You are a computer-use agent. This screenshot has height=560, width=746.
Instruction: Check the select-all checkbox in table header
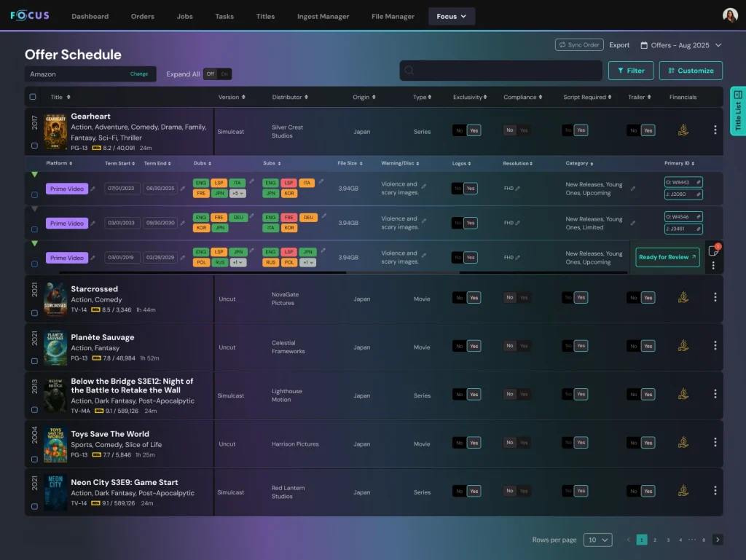(33, 97)
